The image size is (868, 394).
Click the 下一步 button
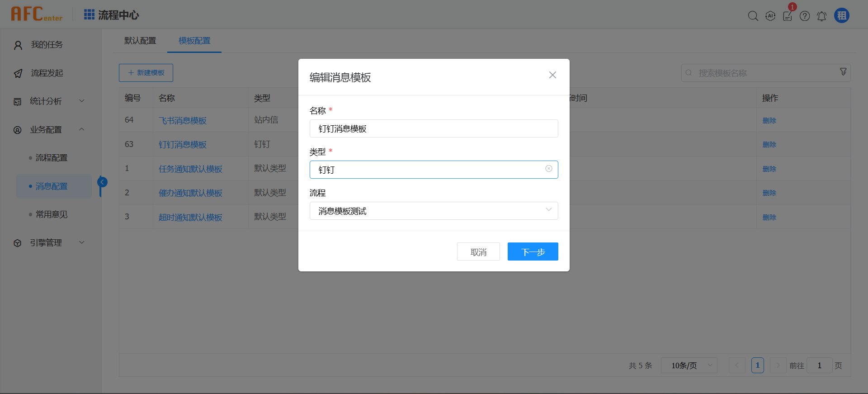tap(533, 252)
